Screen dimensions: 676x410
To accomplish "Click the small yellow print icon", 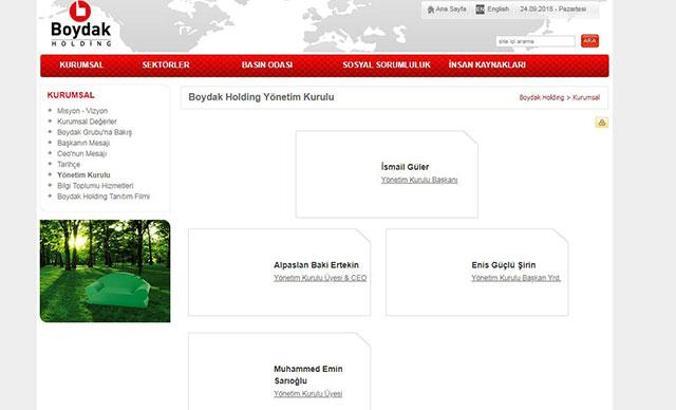I will click(601, 123).
